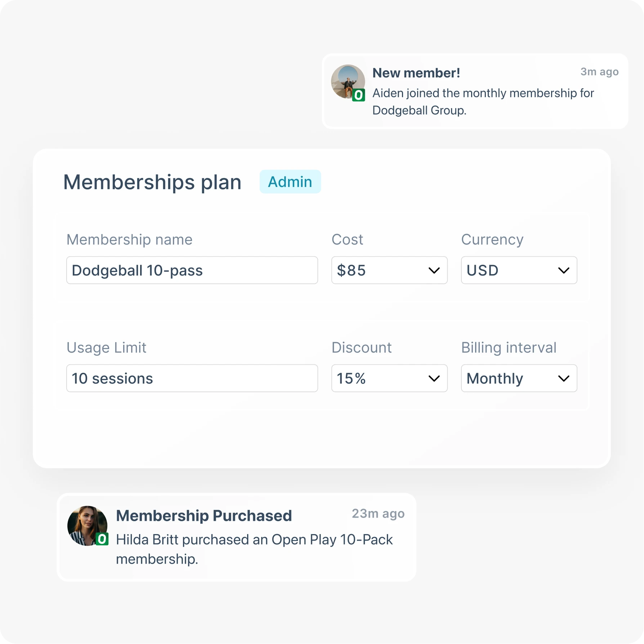Click the Currency dropdown chevron arrow
Viewport: 644px width, 644px height.
pos(564,270)
